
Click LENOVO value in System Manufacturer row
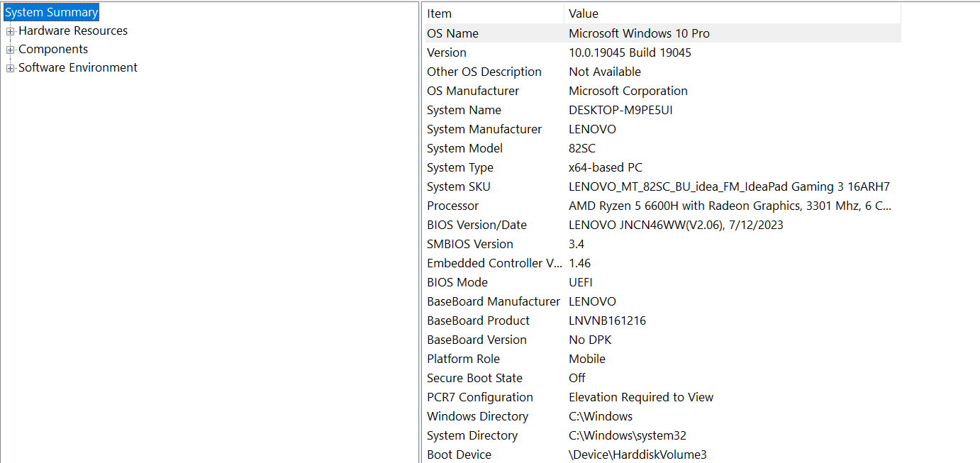(x=592, y=129)
